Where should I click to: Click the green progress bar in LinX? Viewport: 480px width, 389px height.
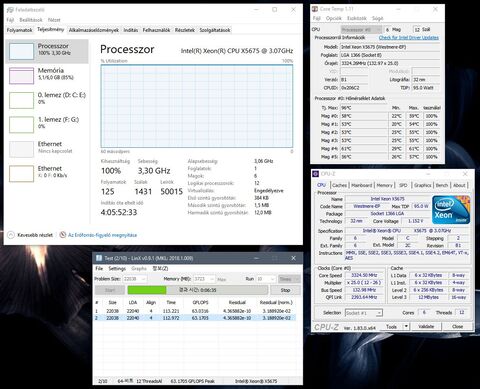147,290
